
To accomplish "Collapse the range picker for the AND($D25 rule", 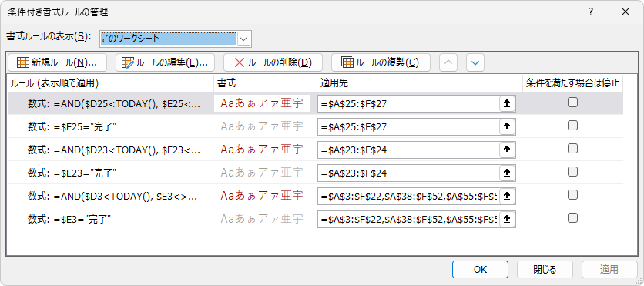I will [507, 104].
